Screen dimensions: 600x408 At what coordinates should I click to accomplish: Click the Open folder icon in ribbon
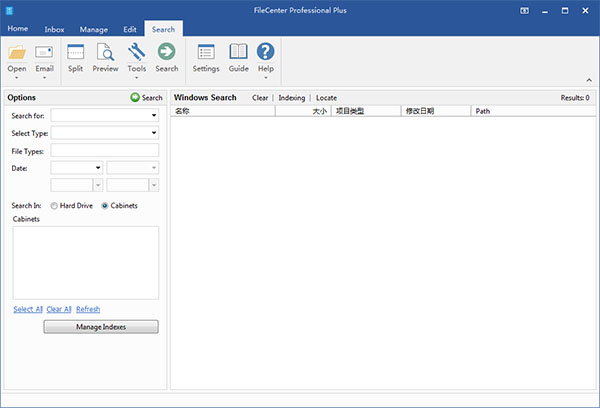(x=17, y=52)
